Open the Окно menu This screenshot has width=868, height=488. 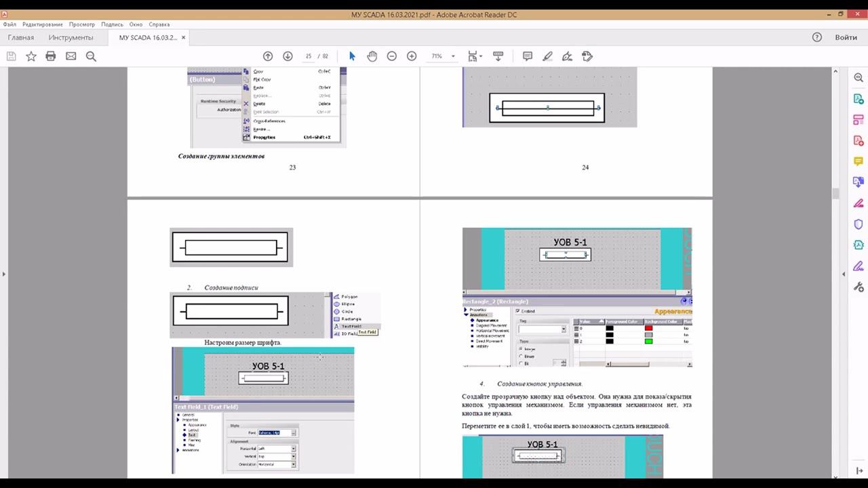136,24
